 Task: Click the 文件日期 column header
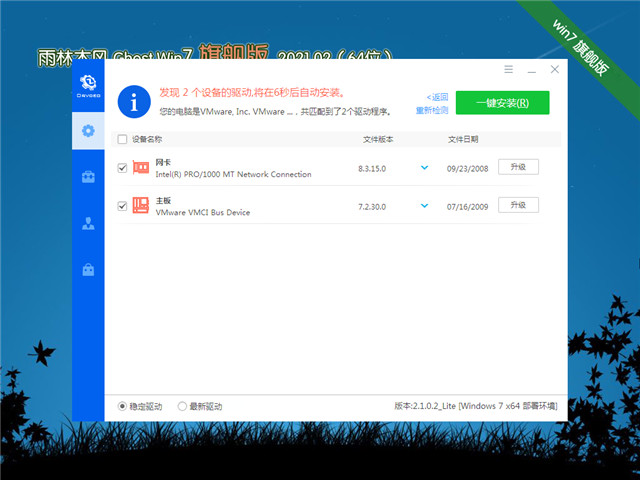(463, 140)
